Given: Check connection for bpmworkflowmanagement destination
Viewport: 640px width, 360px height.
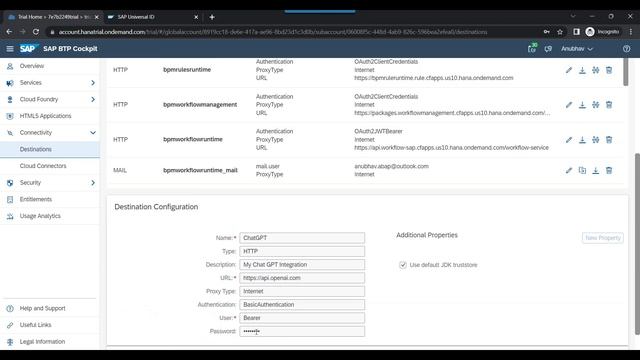Looking at the screenshot, I should tap(596, 105).
